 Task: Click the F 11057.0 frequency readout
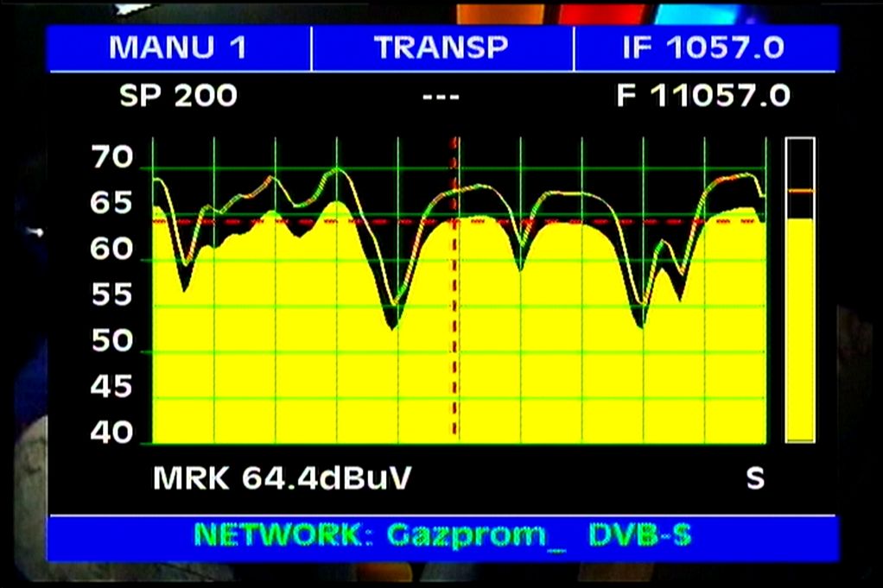[703, 96]
